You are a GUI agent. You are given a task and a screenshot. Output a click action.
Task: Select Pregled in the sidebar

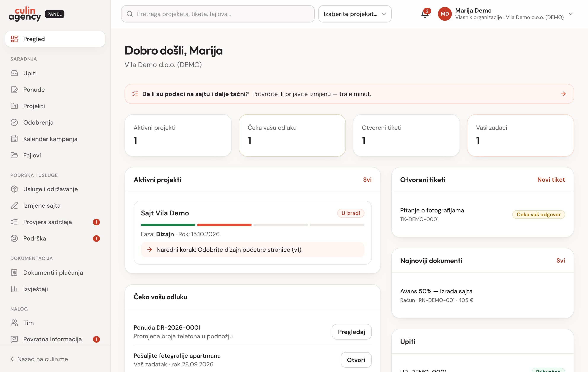pos(55,39)
